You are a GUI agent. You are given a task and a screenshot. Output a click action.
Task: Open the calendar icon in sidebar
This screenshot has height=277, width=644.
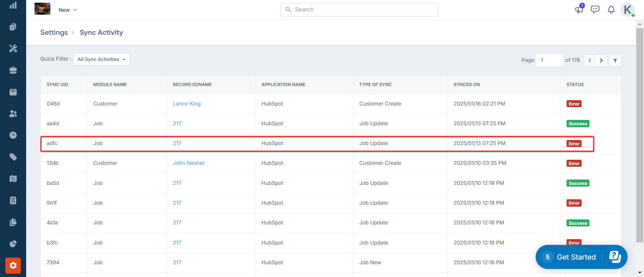coord(13,92)
